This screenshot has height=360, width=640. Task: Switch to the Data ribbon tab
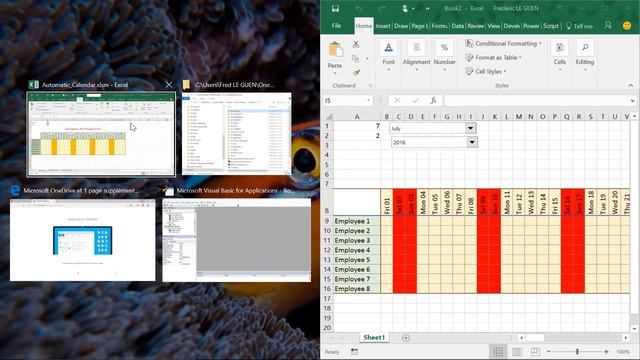pos(458,26)
